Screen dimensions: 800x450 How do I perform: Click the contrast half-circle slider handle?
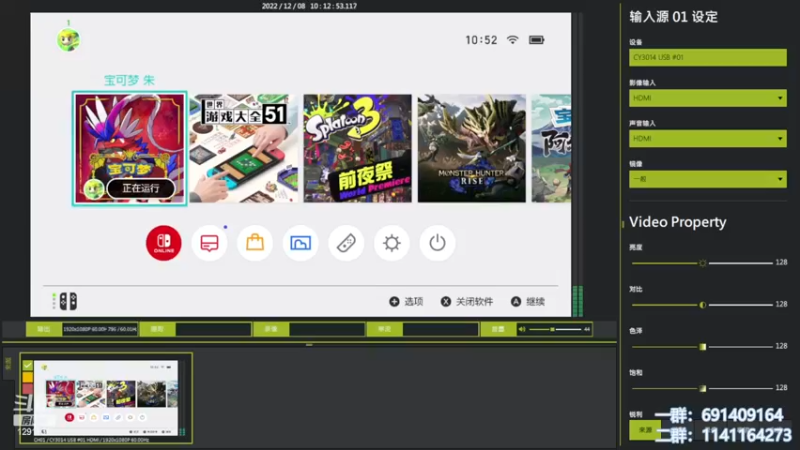click(x=703, y=305)
